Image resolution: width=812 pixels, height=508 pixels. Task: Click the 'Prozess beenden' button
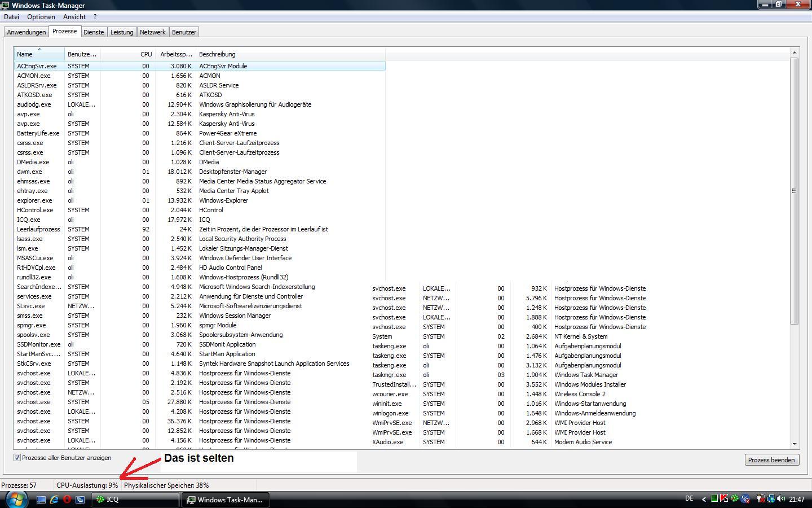point(771,460)
